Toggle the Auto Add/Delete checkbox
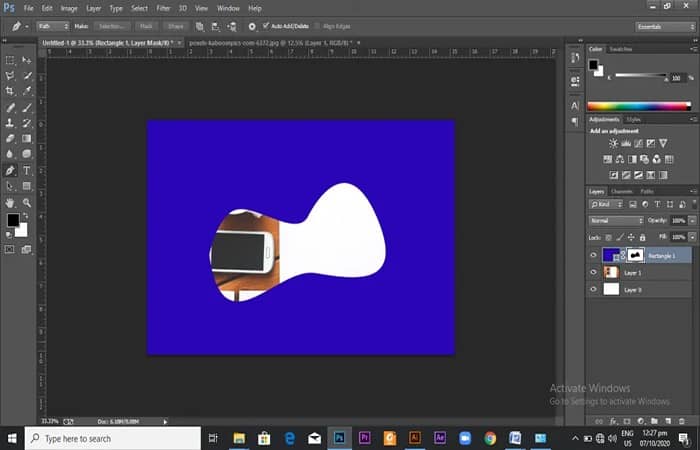 tap(266, 26)
